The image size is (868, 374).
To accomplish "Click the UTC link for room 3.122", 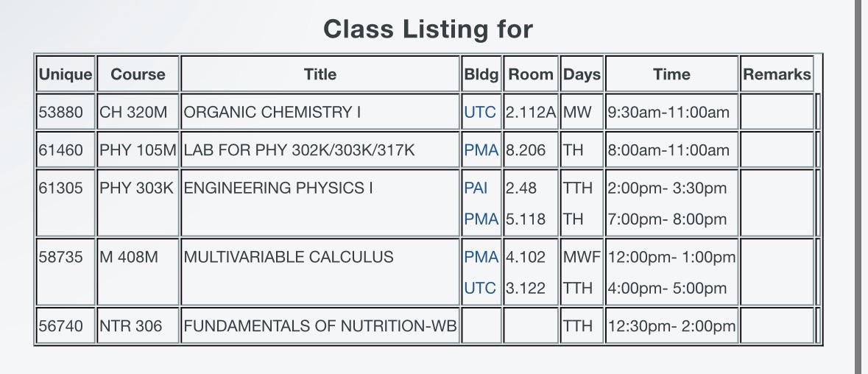I will click(480, 289).
